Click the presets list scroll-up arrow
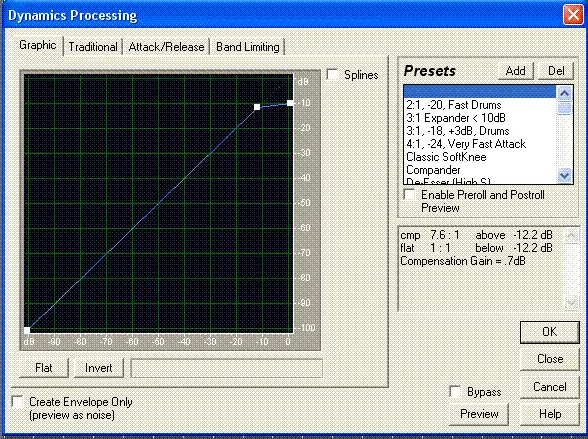The image size is (588, 439). [x=565, y=93]
